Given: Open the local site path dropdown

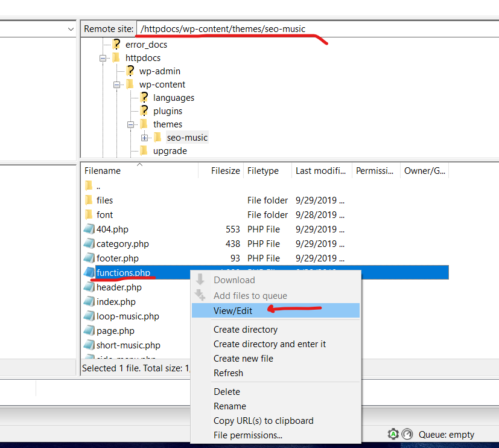Looking at the screenshot, I should [x=71, y=29].
